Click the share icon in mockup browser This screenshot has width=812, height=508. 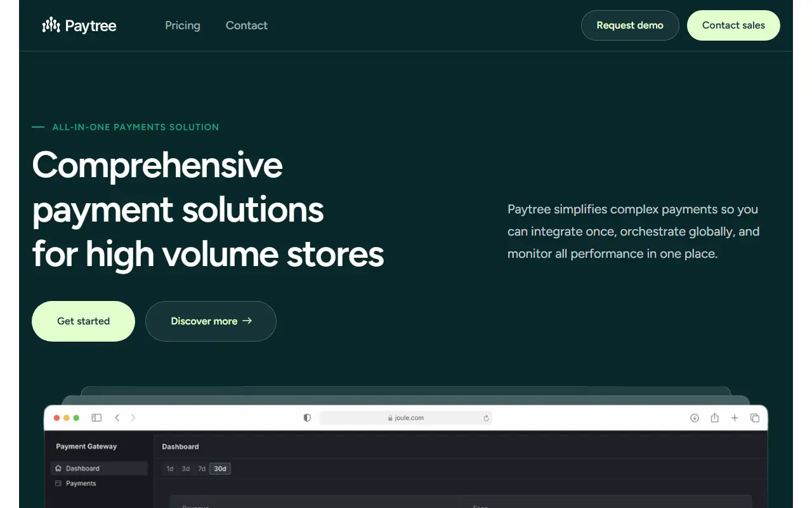(x=714, y=418)
